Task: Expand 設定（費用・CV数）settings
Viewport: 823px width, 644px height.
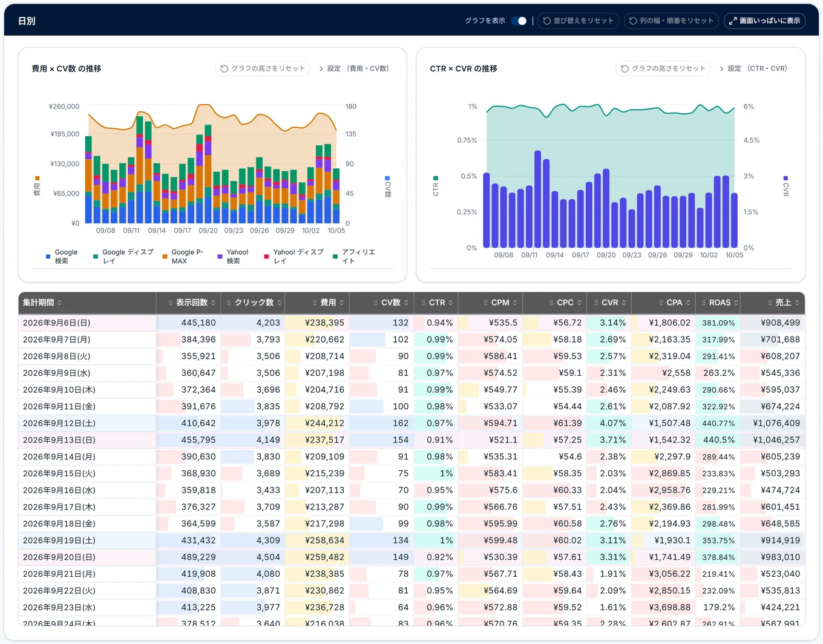Action: 355,68
